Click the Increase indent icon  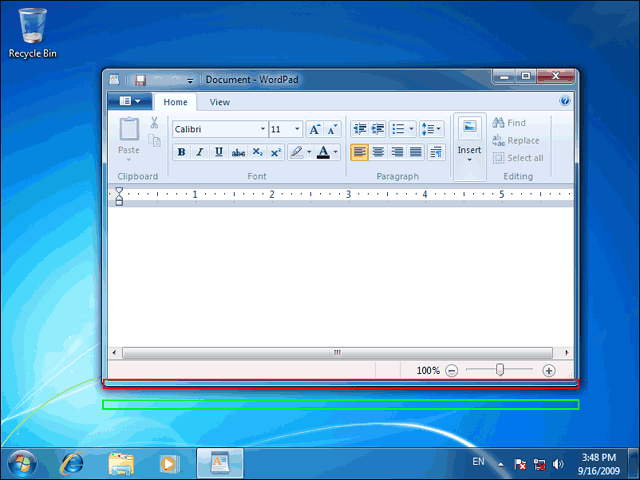[x=378, y=129]
